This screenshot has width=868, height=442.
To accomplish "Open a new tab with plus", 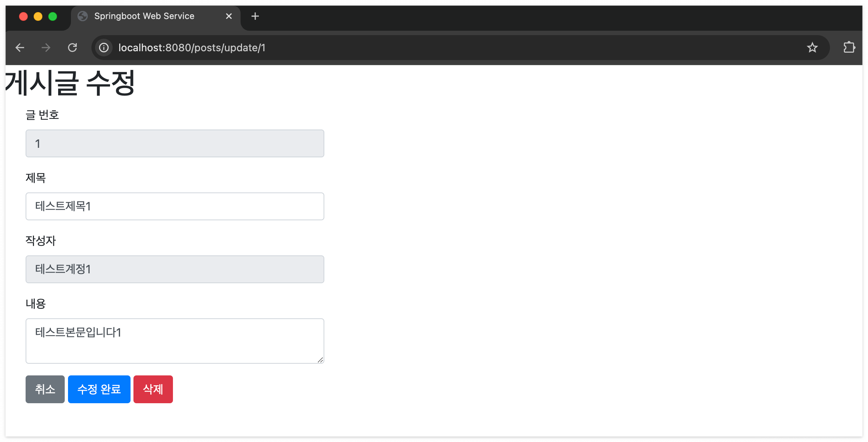I will coord(255,16).
